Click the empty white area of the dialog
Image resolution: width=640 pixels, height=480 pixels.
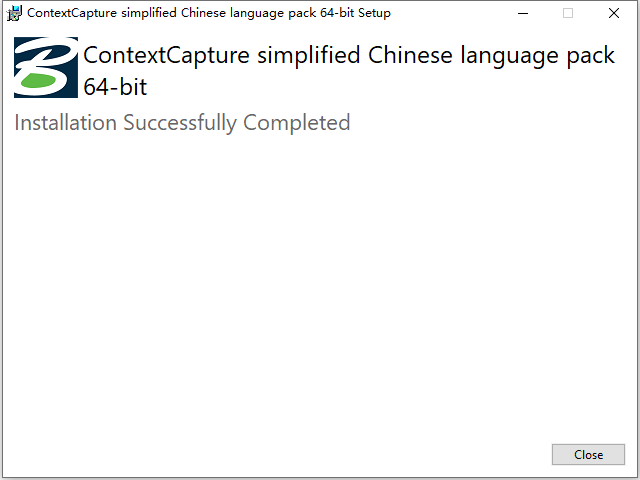[320, 286]
